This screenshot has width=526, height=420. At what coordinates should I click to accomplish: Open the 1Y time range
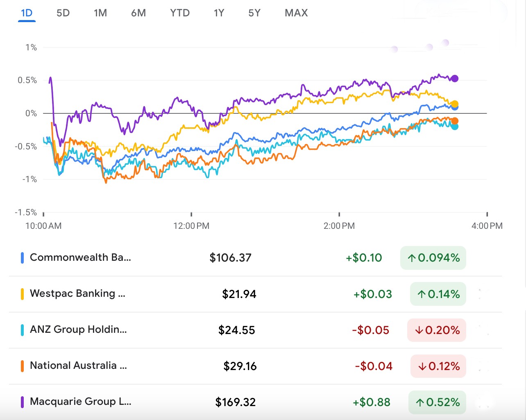(x=219, y=13)
